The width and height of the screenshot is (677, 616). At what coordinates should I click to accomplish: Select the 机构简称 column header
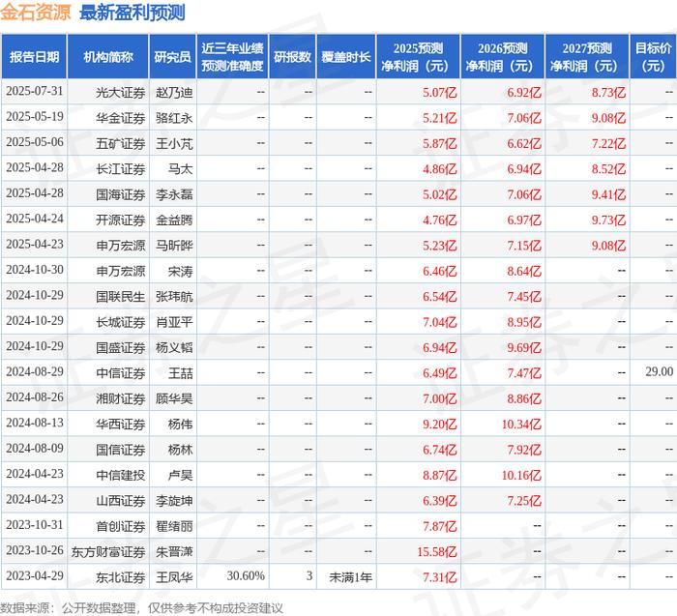(x=108, y=56)
